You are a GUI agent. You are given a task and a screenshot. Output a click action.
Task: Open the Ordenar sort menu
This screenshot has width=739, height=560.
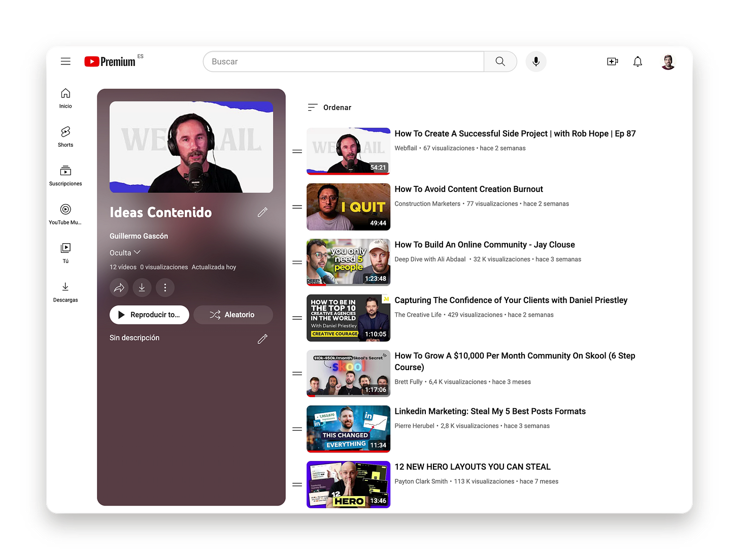click(x=329, y=108)
